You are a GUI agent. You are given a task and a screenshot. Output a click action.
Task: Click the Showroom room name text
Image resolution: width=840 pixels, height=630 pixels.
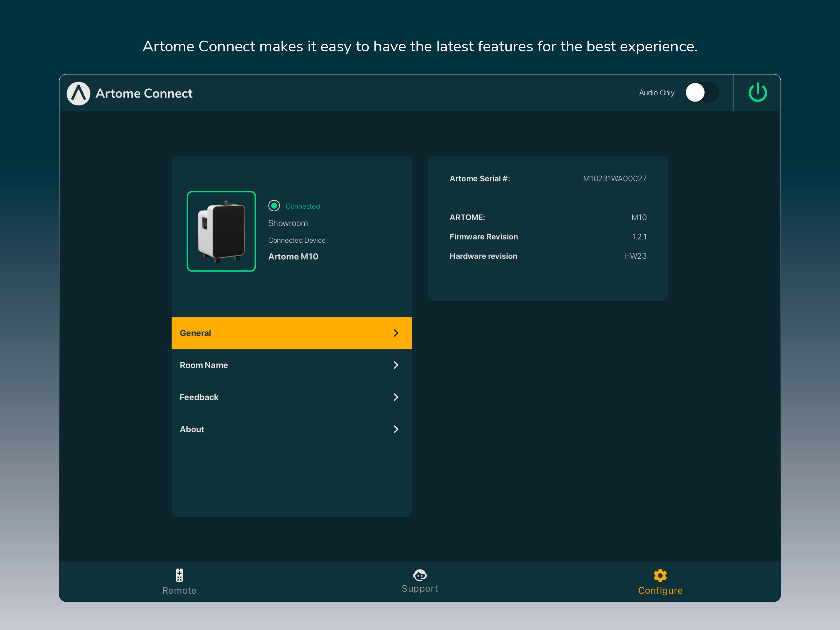click(x=288, y=223)
